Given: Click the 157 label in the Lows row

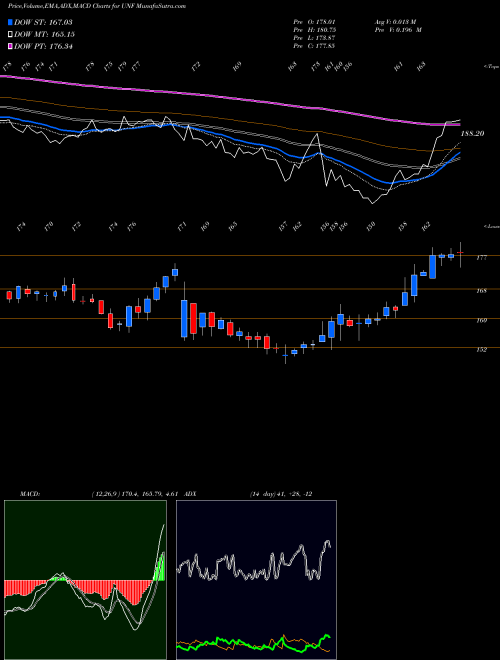Looking at the screenshot, I should (283, 226).
